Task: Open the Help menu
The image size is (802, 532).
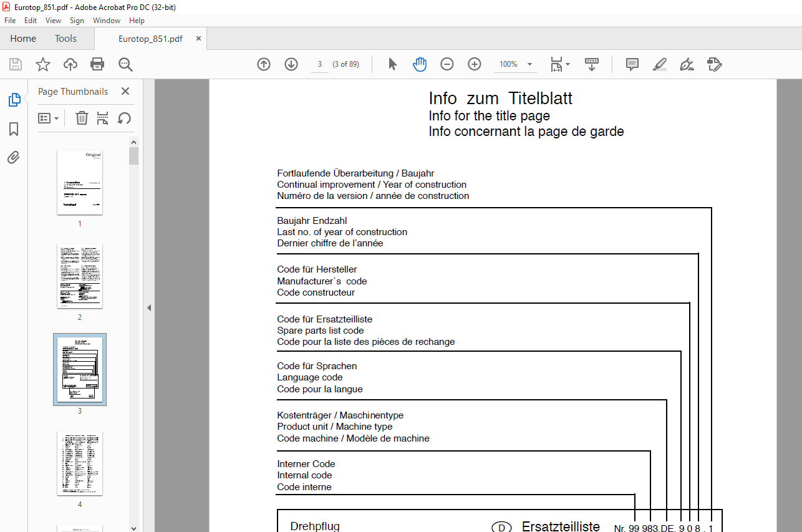Action: 137,21
